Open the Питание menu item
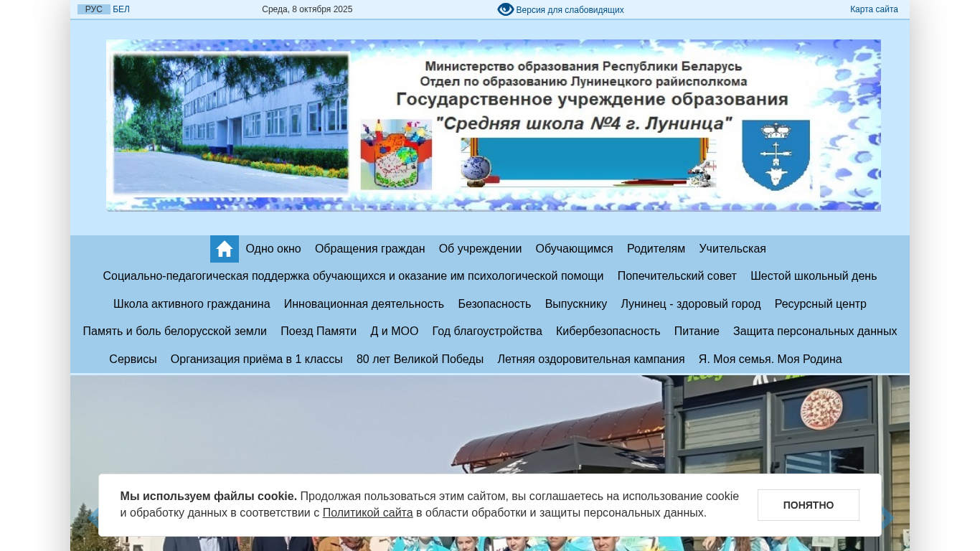Viewport: 980px width, 551px height. coord(697,331)
